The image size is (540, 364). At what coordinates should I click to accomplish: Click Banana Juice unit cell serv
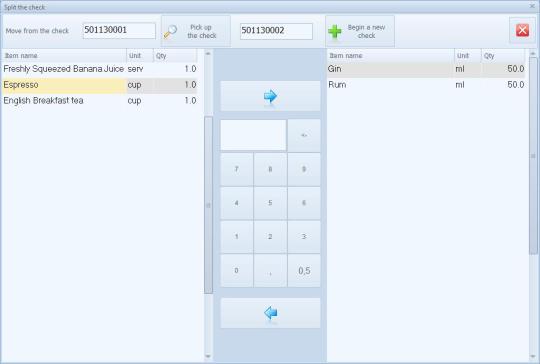(140, 69)
